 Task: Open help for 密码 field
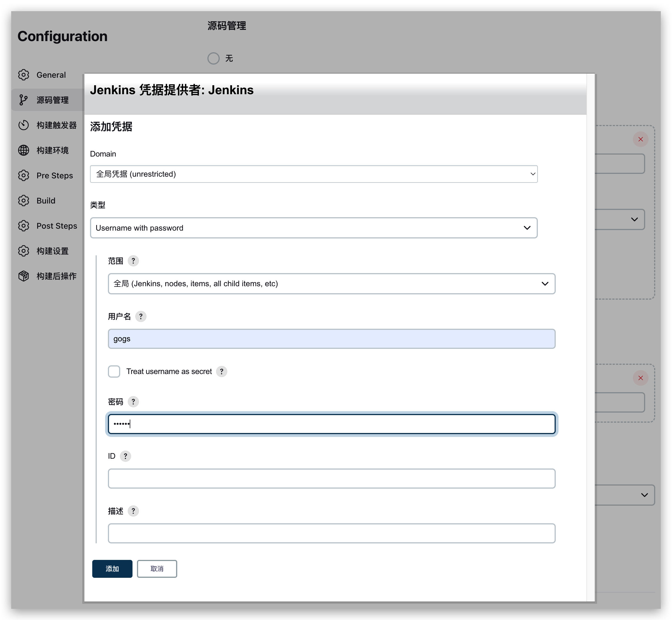[133, 402]
